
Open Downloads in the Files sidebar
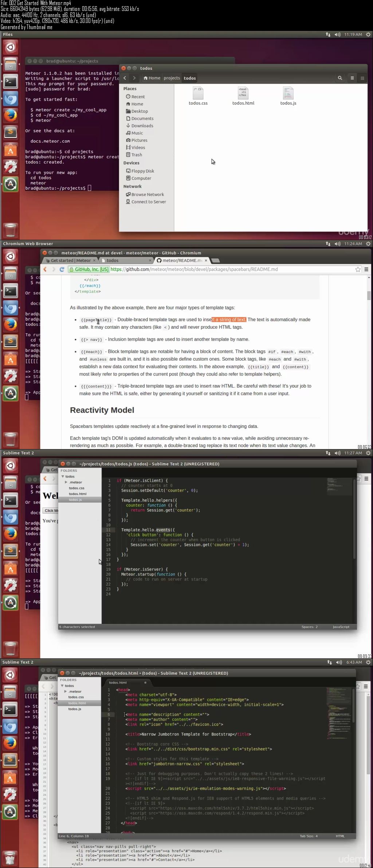coord(140,126)
